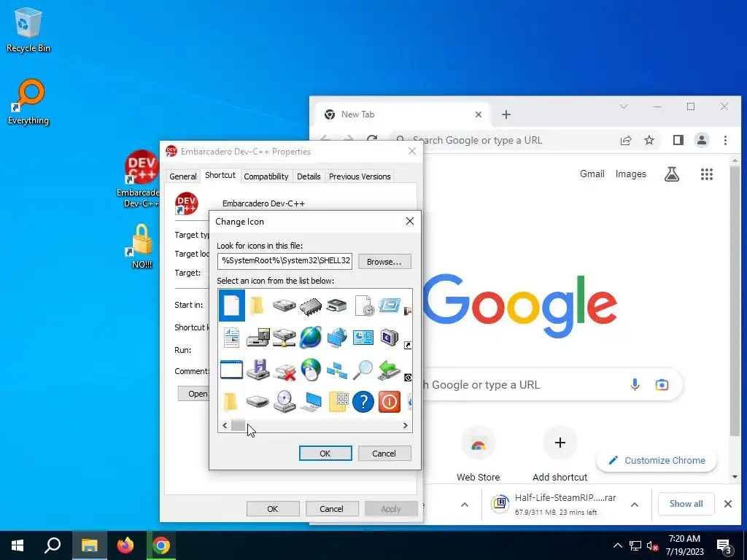Pick the blue question mark help icon
This screenshot has height=560, width=747.
click(363, 402)
